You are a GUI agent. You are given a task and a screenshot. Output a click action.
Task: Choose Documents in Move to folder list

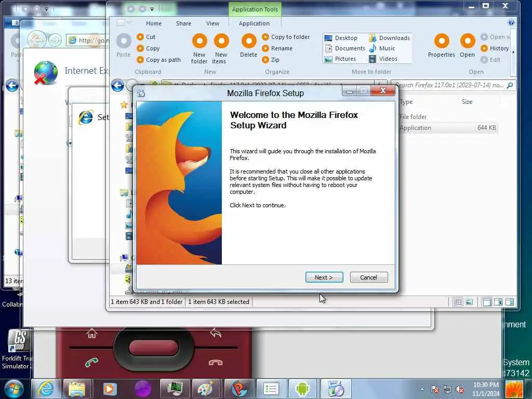(x=345, y=48)
